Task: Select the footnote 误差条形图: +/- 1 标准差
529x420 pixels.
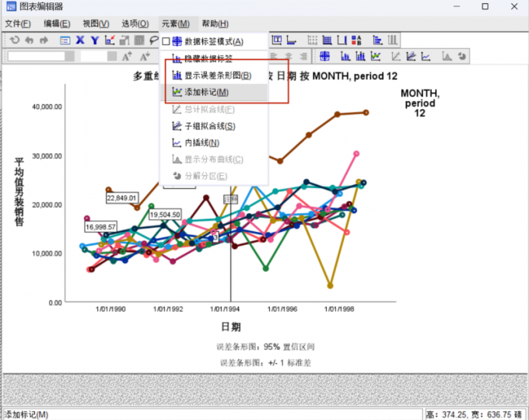Action: pos(265,363)
